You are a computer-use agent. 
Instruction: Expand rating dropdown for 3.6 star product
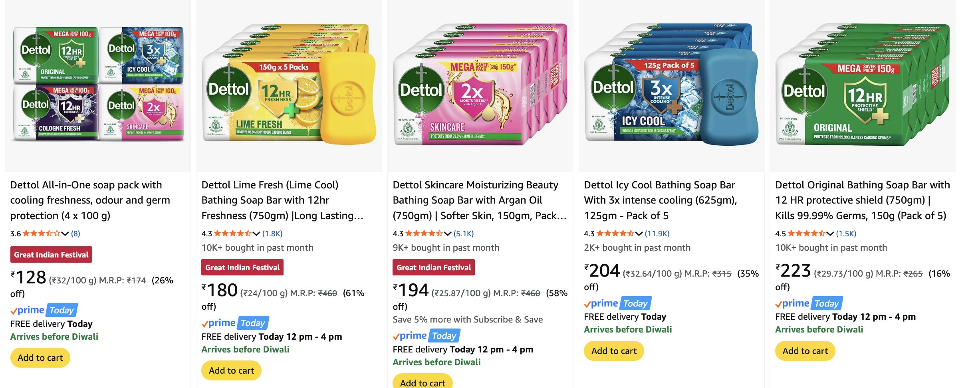point(65,234)
